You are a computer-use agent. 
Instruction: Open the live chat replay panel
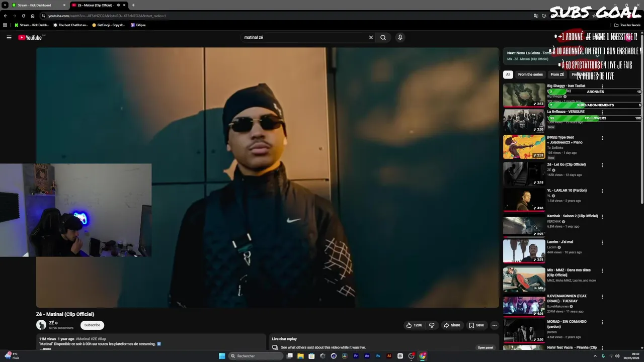click(x=486, y=347)
